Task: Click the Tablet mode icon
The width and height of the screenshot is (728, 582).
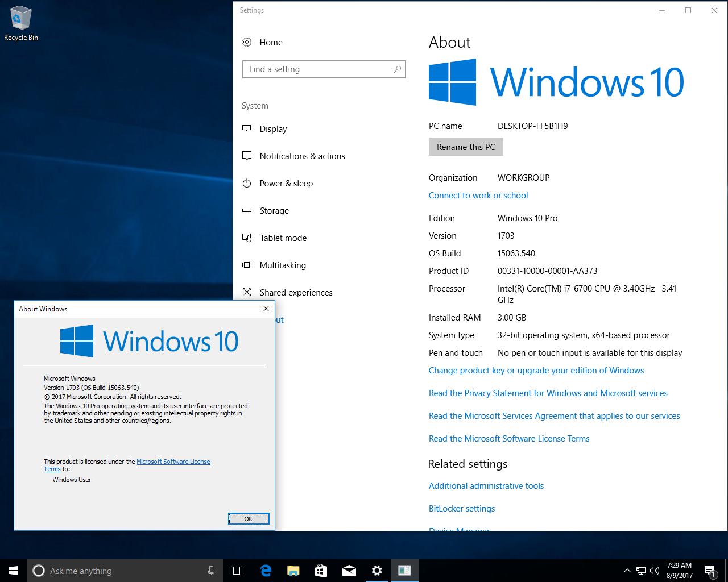Action: click(247, 238)
